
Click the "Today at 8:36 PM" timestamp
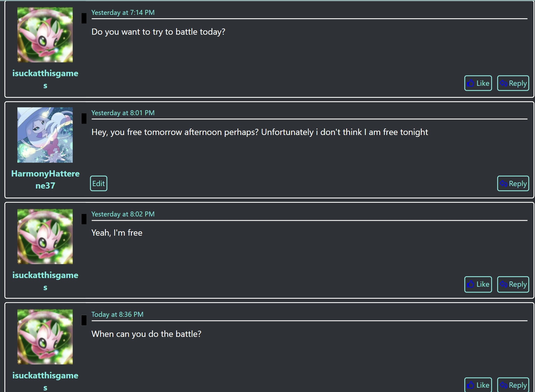click(117, 315)
